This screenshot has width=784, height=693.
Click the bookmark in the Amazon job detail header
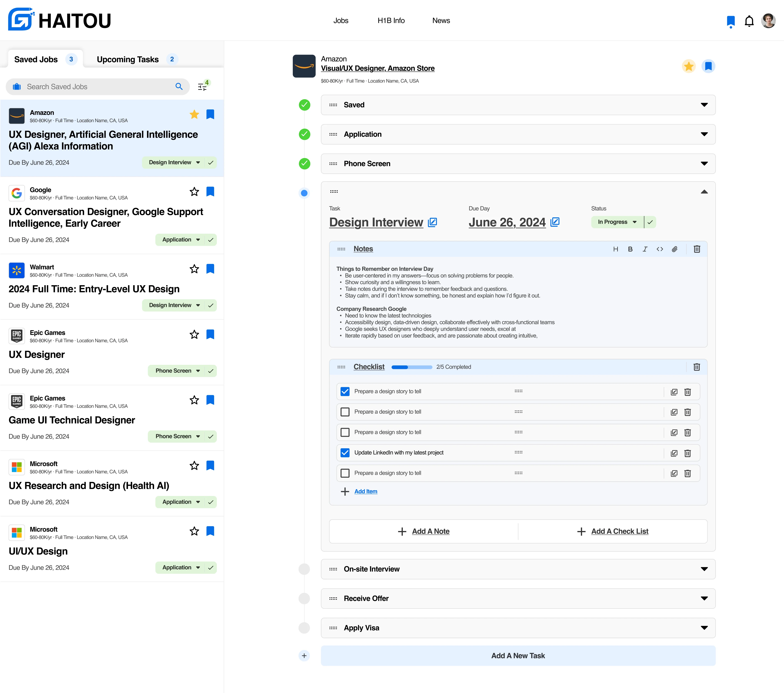click(x=709, y=66)
